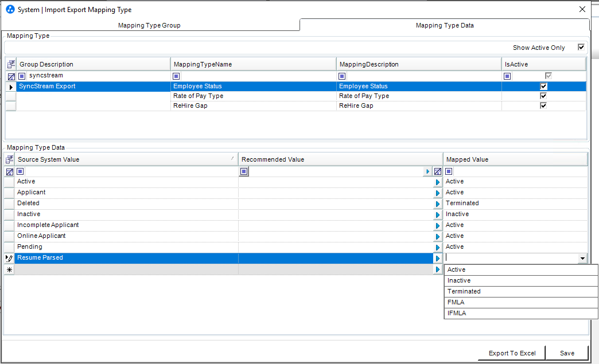Toggle IsActive for the Employee Status mapping
The width and height of the screenshot is (599, 364).
543,86
